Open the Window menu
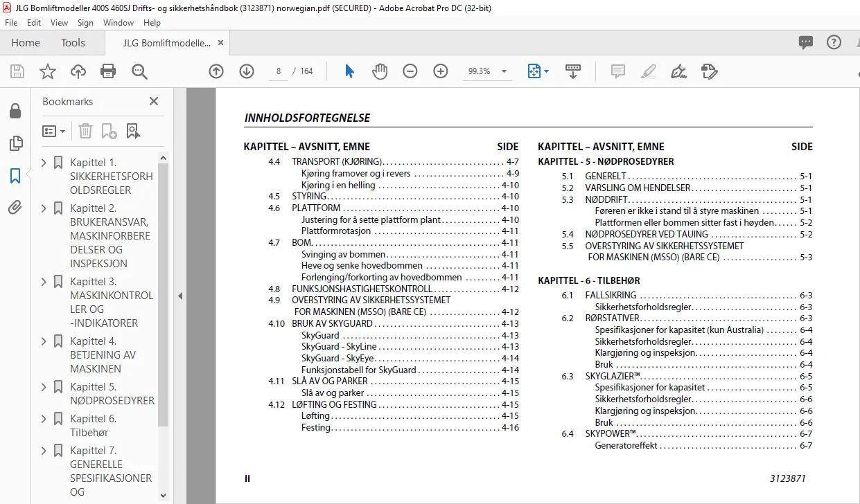Image resolution: width=860 pixels, height=504 pixels. 119,23
